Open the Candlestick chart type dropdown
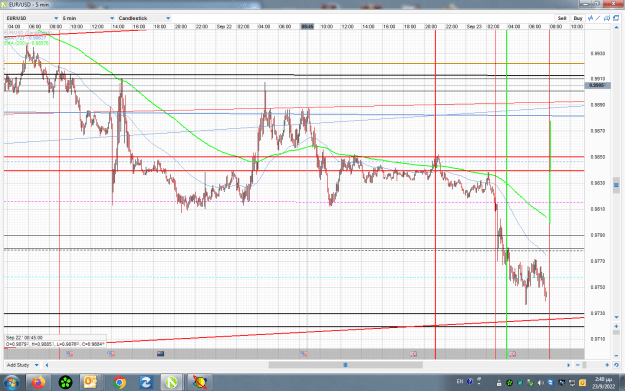The image size is (625, 391). (x=144, y=18)
